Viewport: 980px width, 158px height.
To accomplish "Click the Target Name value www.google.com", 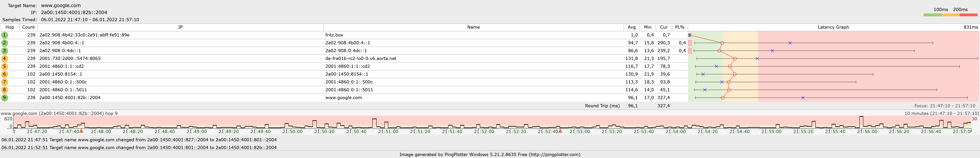I will click(61, 6).
